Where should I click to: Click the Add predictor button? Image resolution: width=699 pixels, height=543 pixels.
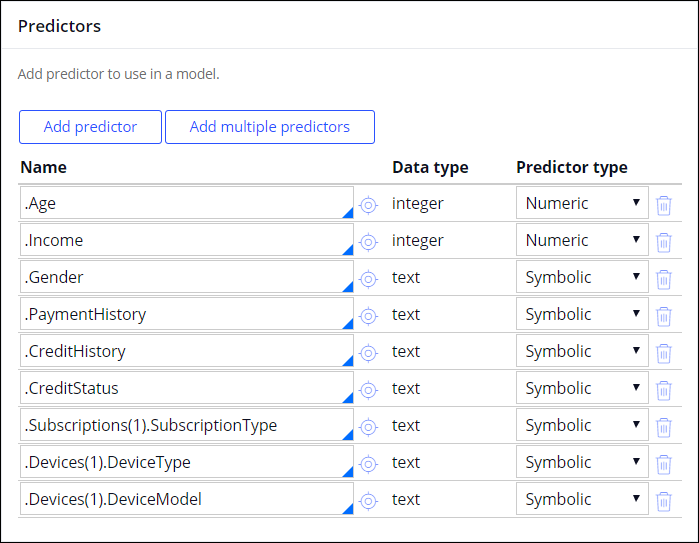pos(90,127)
